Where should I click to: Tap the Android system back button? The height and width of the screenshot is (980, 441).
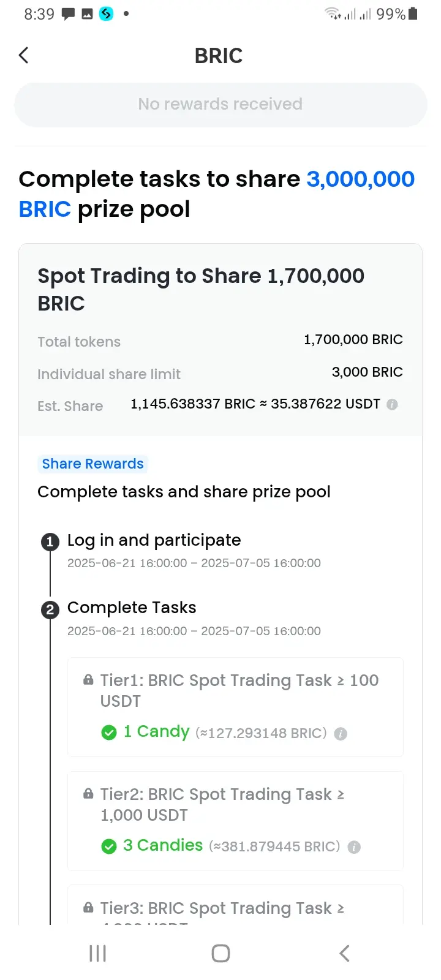344,953
